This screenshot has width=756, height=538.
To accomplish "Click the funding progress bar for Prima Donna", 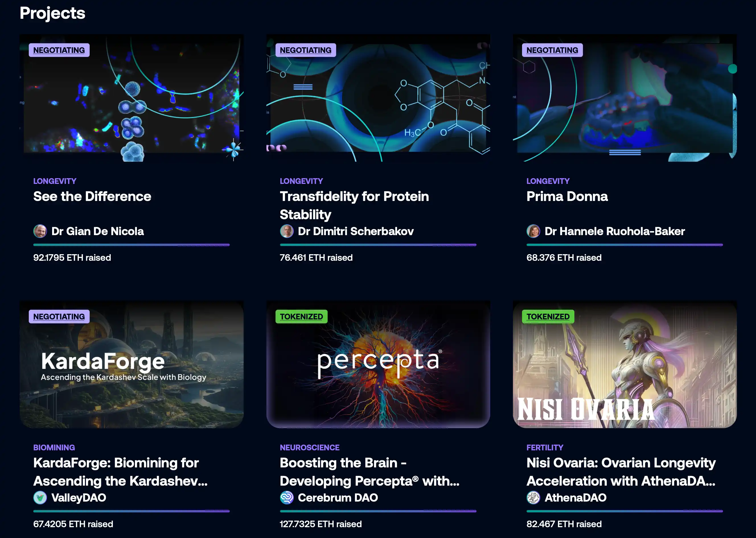I will pyautogui.click(x=624, y=245).
